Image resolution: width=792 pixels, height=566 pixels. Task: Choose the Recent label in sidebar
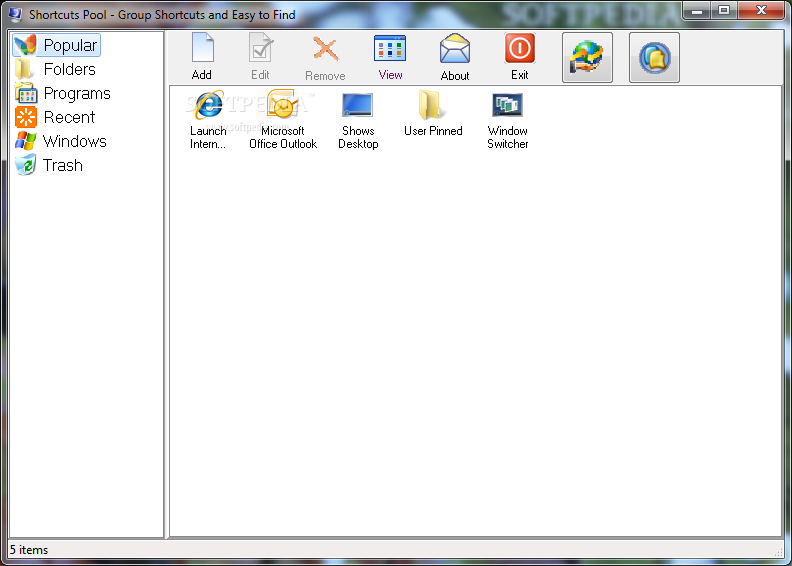coord(69,117)
